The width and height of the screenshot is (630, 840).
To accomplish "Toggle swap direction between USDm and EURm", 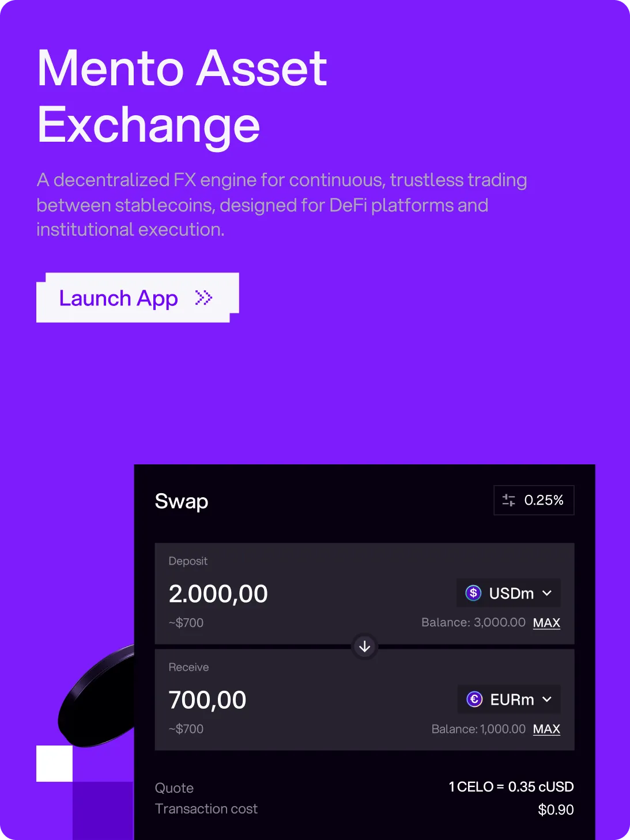I will pyautogui.click(x=364, y=646).
